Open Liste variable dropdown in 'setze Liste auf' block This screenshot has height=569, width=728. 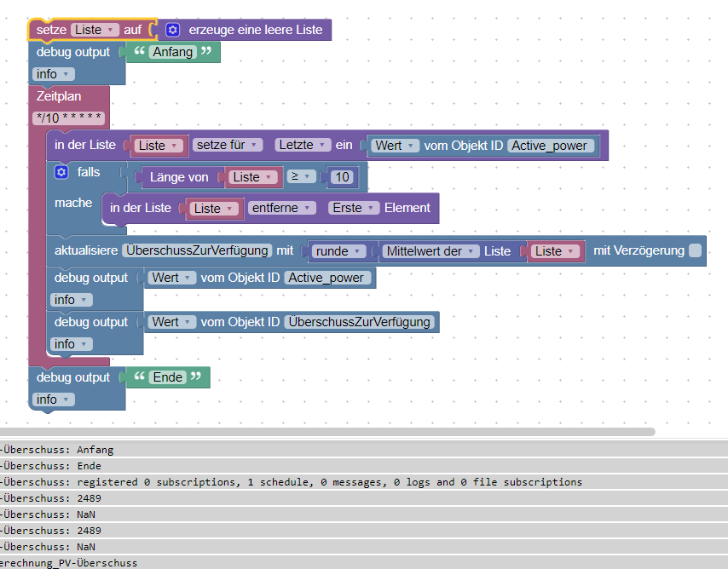click(x=95, y=30)
